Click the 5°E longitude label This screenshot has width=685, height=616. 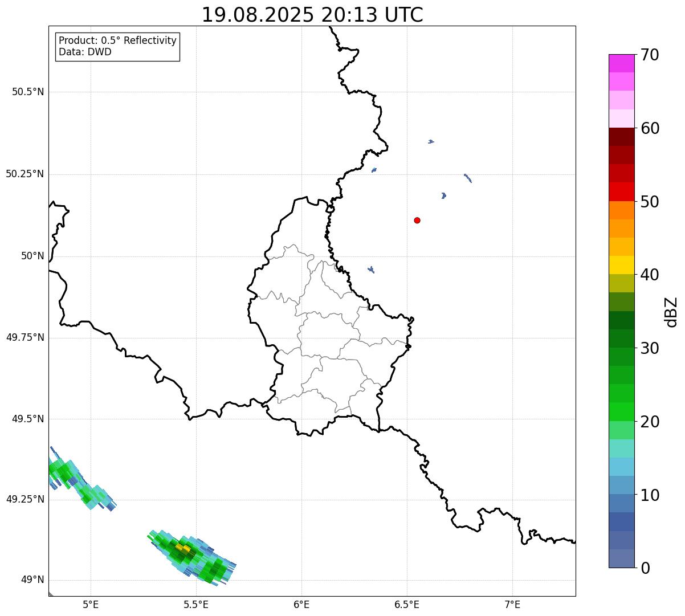pos(91,604)
